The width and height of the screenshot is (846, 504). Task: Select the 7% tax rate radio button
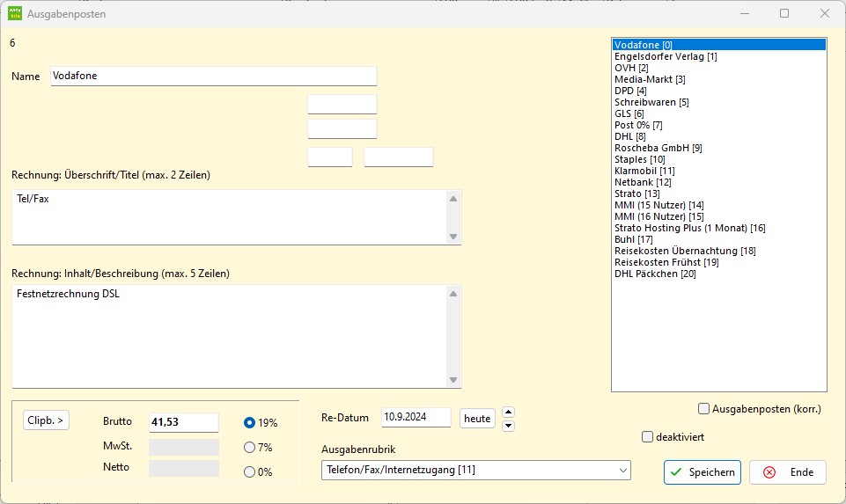pos(249,448)
